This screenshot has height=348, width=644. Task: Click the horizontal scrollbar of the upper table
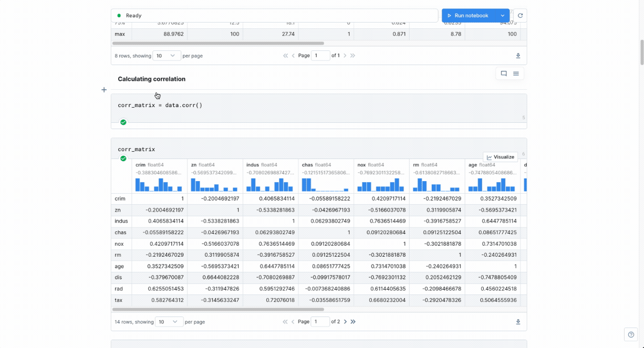coord(218,44)
